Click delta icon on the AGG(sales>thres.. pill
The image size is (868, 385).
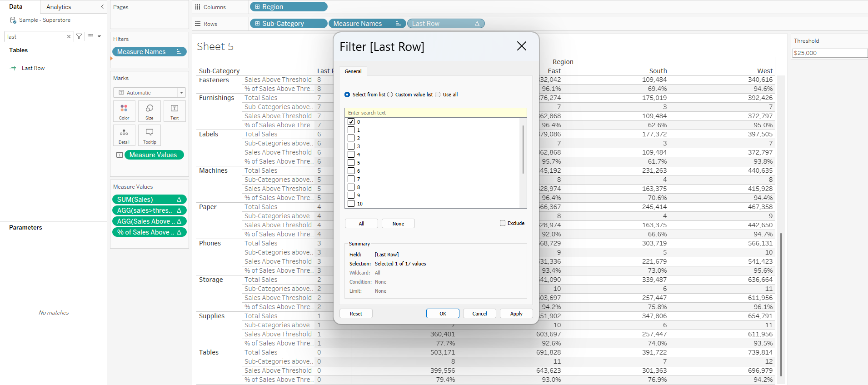tap(179, 210)
